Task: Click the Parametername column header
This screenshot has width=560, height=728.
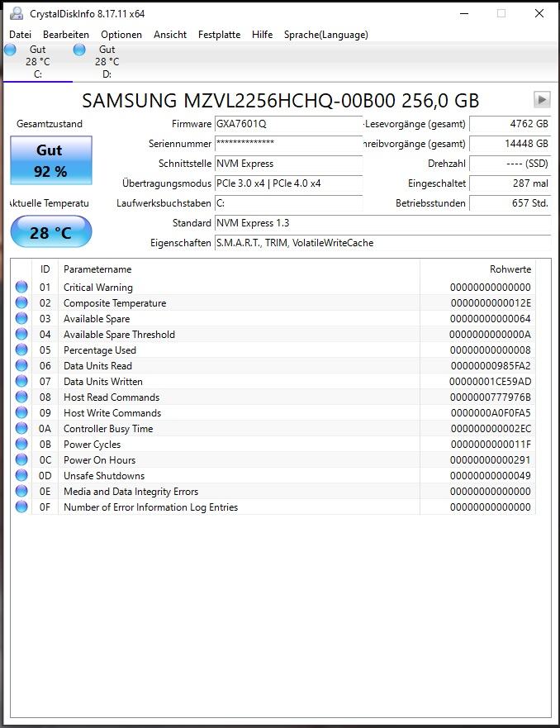Action: tap(239, 269)
